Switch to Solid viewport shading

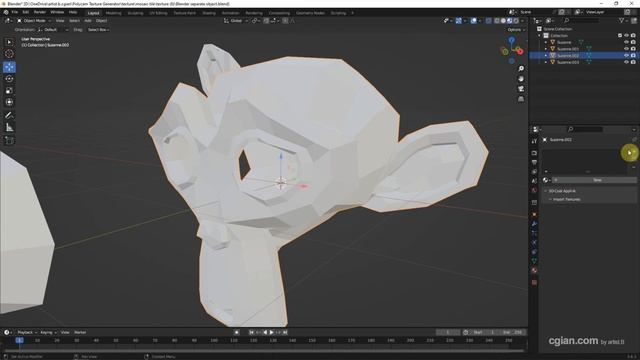coord(503,20)
